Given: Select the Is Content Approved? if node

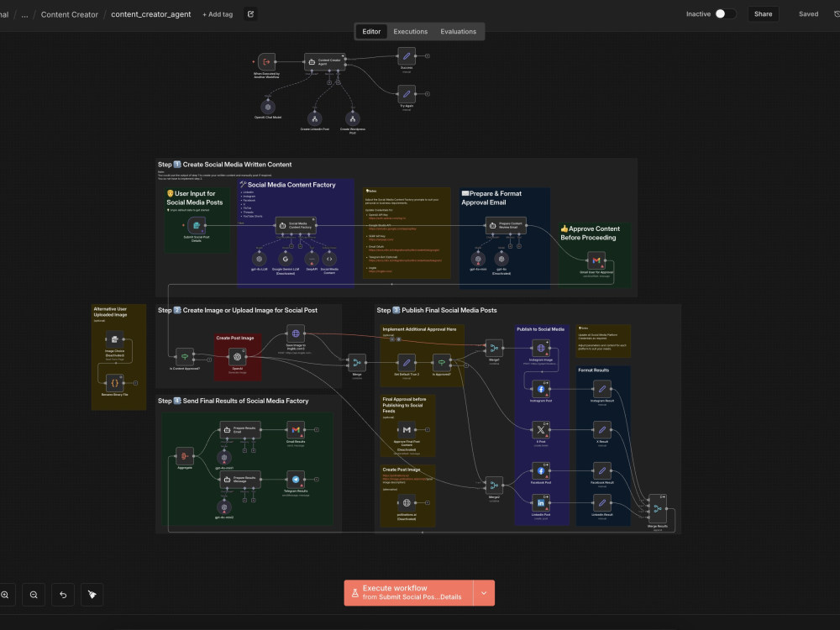Looking at the screenshot, I should (185, 357).
